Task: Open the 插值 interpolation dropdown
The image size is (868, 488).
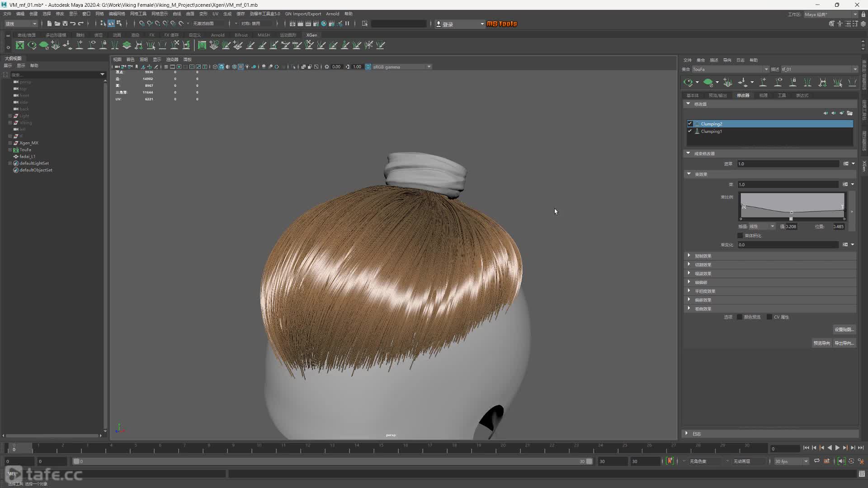Action: pos(762,226)
